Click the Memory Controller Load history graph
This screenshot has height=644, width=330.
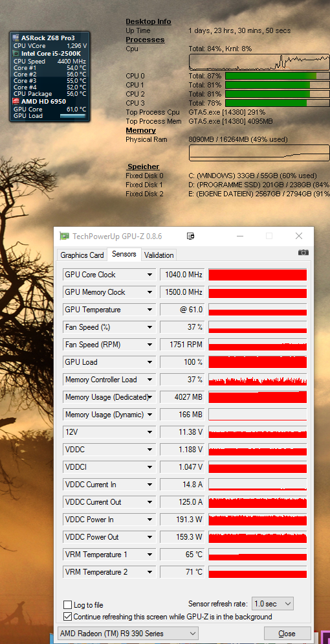pyautogui.click(x=258, y=380)
